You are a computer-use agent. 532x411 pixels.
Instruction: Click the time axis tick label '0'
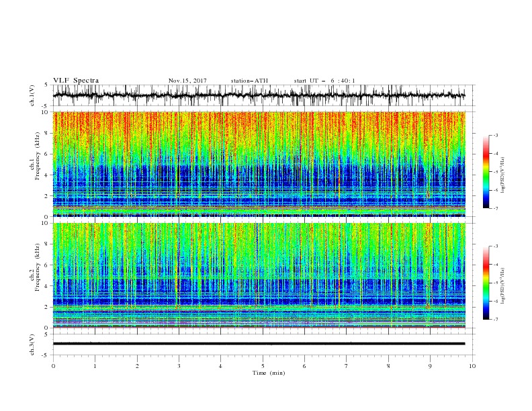(53, 366)
